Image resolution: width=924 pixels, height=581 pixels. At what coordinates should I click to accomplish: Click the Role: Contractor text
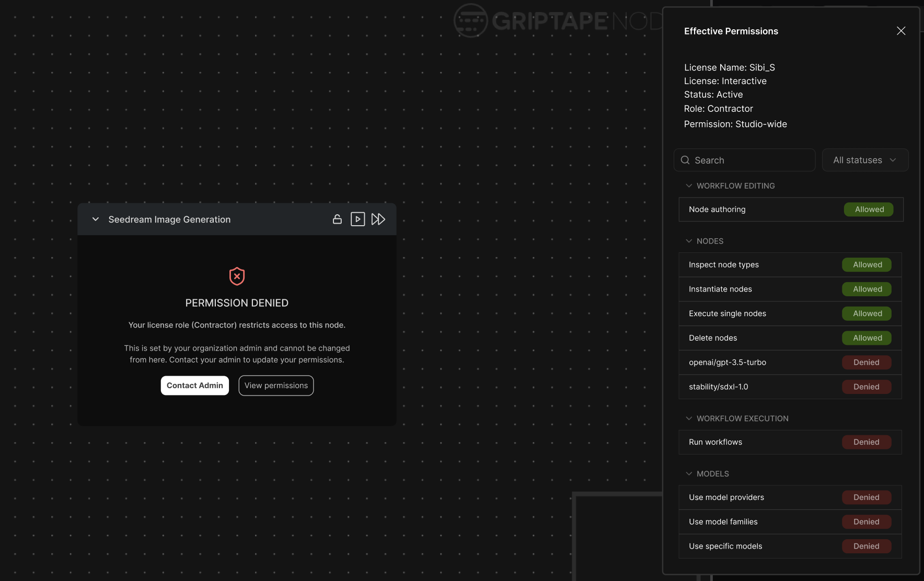coord(719,109)
